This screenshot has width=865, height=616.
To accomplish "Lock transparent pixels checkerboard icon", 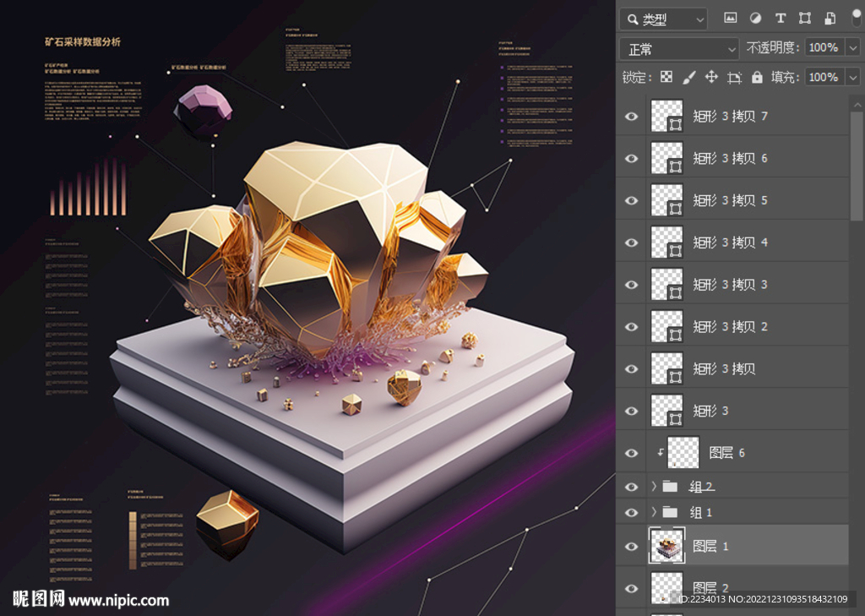I will pyautogui.click(x=666, y=77).
